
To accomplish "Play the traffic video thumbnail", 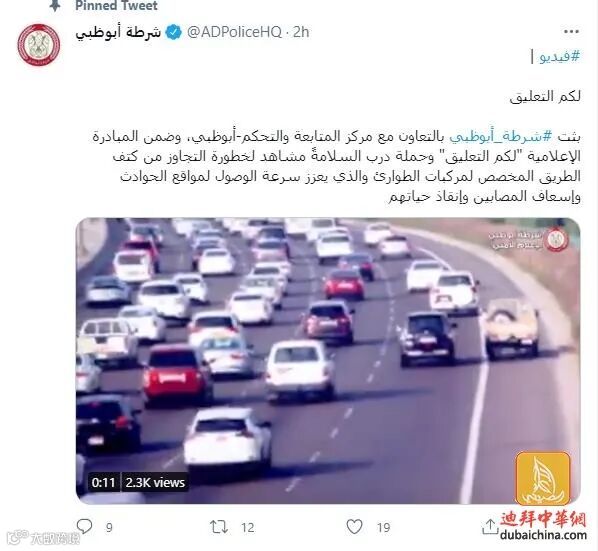I will 328,361.
